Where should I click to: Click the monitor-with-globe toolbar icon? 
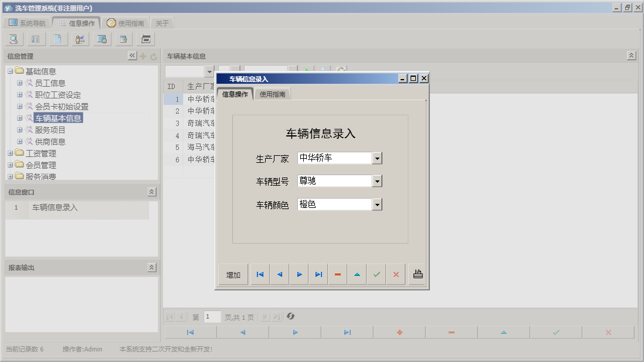[x=101, y=39]
